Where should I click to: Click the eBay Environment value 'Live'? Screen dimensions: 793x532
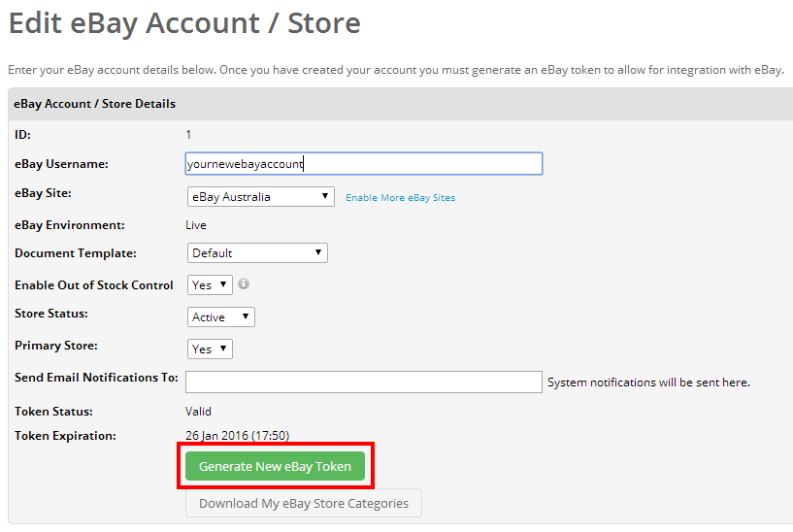196,225
